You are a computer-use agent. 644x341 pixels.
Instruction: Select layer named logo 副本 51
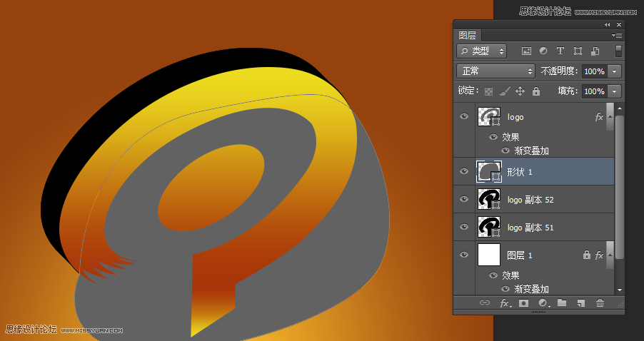pyautogui.click(x=530, y=228)
